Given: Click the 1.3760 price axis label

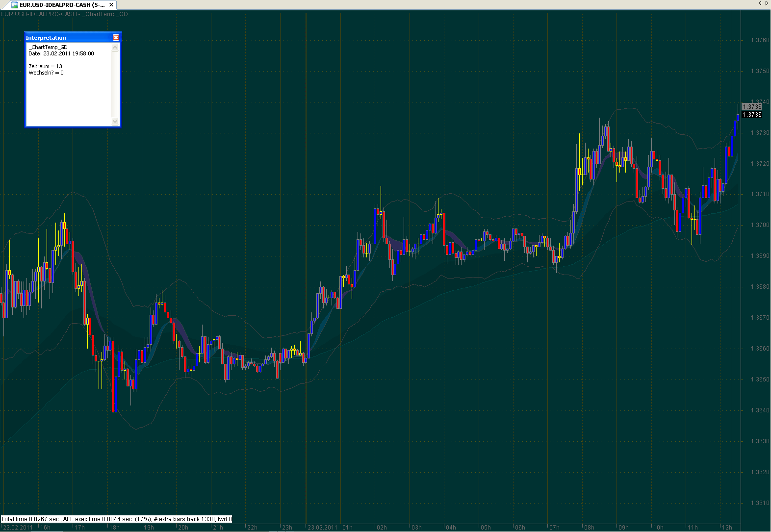Looking at the screenshot, I should (x=760, y=40).
